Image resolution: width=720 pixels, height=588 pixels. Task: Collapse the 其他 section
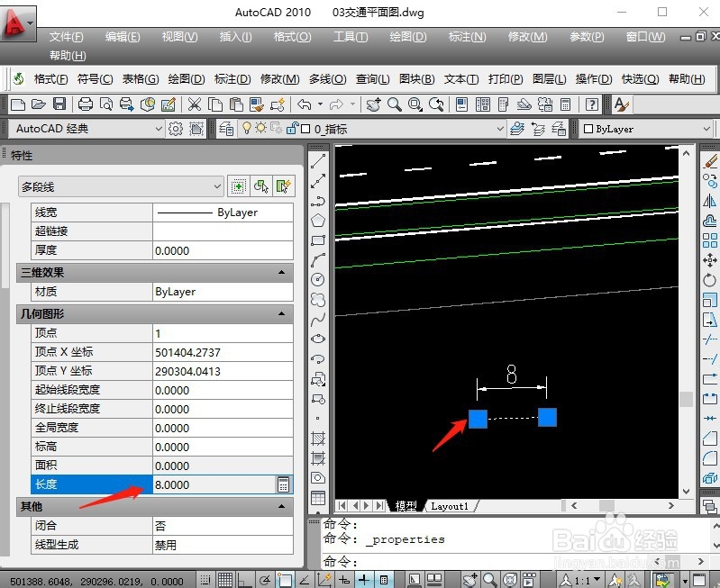click(281, 507)
